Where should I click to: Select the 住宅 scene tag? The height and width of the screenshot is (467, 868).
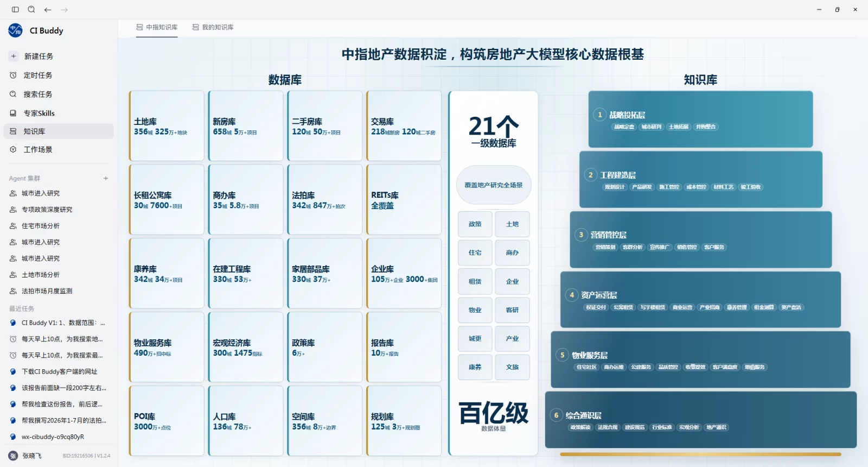475,253
